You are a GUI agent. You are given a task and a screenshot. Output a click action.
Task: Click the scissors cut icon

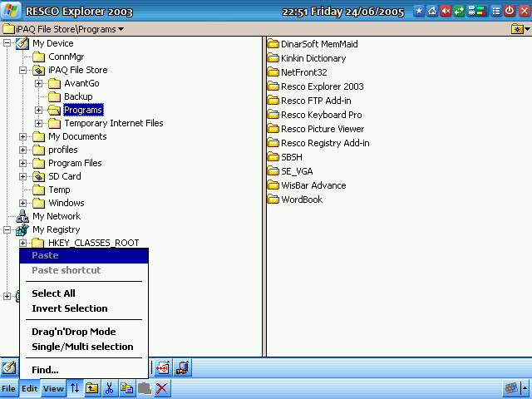tap(109, 388)
